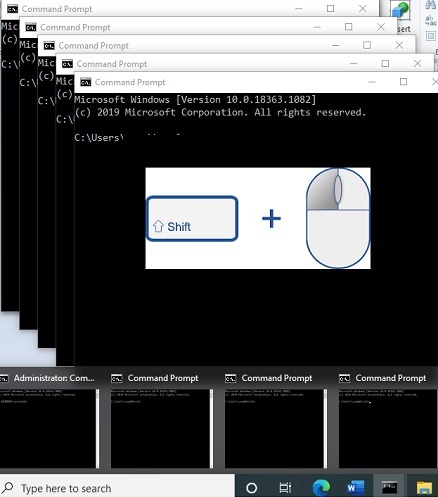Maximize the middle Command Prompt window
438x497 pixels.
click(367, 45)
